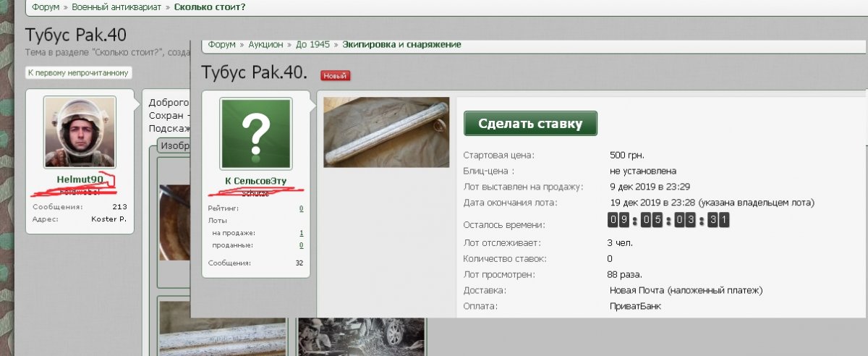This screenshot has height=356, width=868.
Task: Click "Форум" link before "Аукцион"
Action: (222, 45)
